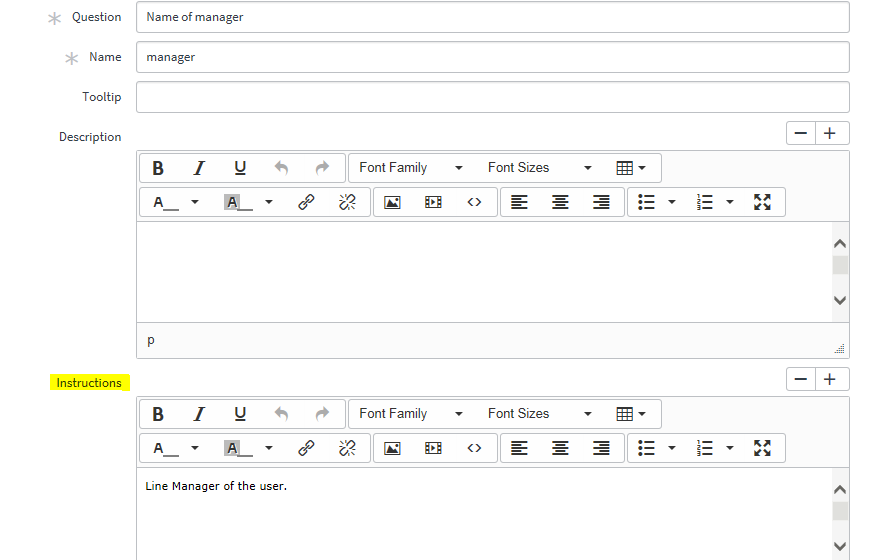Open numbered list style arrow in Instructions editor
Viewport: 887px width, 560px height.
point(730,448)
